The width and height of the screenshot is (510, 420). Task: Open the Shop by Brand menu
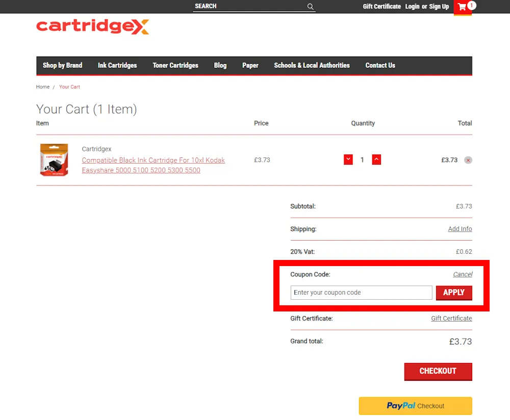tap(62, 65)
